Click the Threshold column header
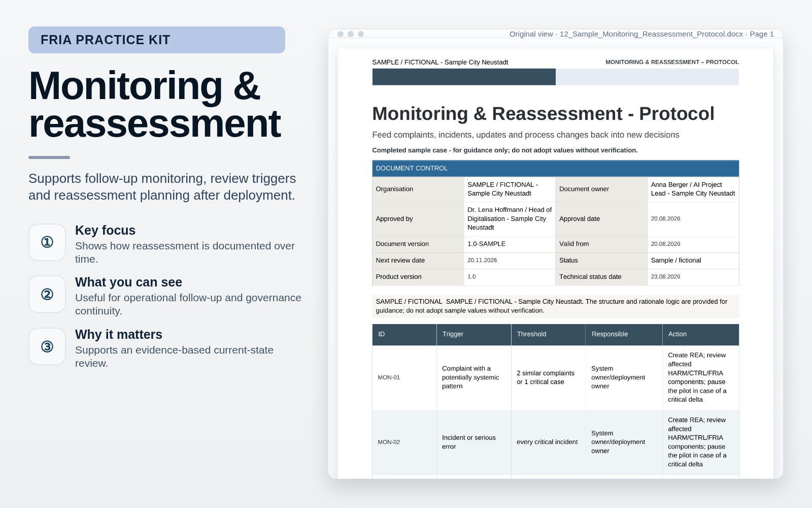Screen dimensions: 812x508 548,334
